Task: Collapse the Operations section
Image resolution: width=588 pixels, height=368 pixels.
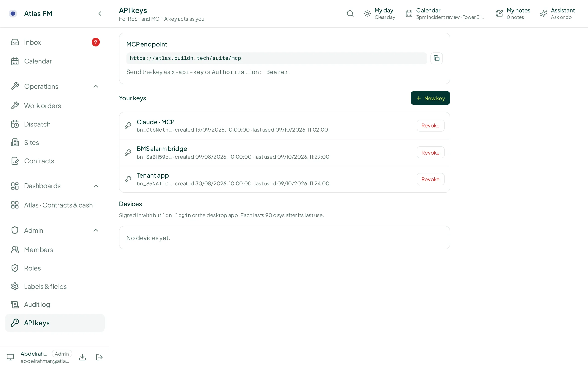Action: (96, 86)
